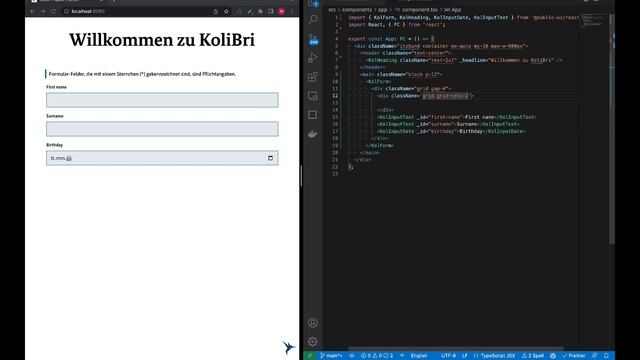Open the Run and Debug view
Image resolution: width=640 pixels, height=360 pixels.
[313, 58]
